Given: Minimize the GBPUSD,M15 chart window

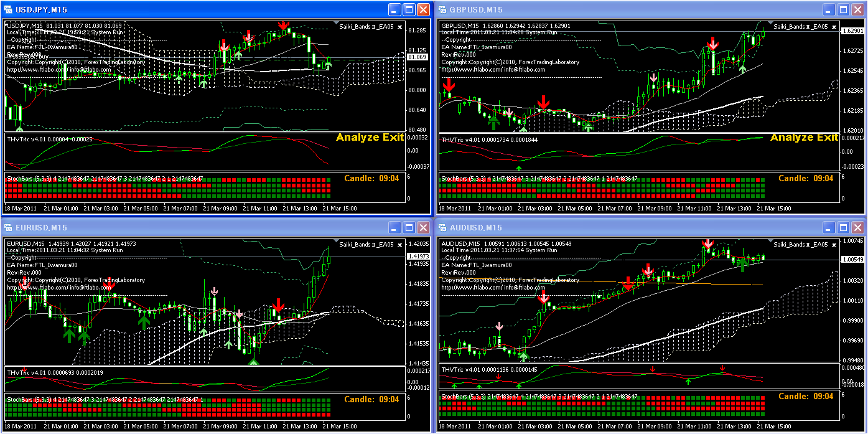Looking at the screenshot, I should [x=829, y=10].
